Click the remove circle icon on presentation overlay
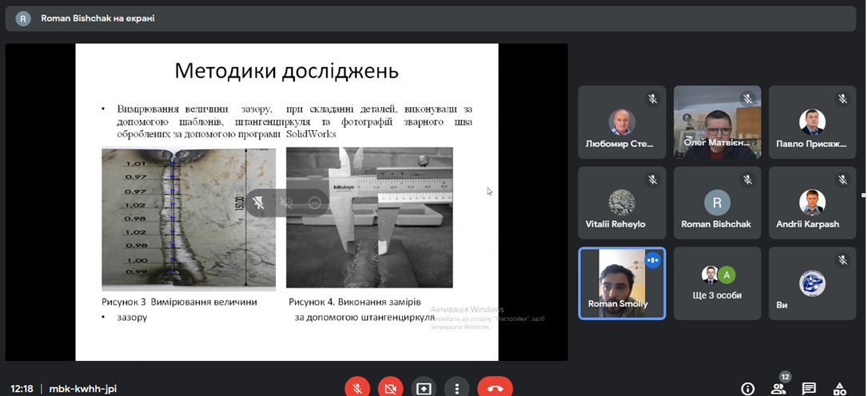 tap(314, 203)
